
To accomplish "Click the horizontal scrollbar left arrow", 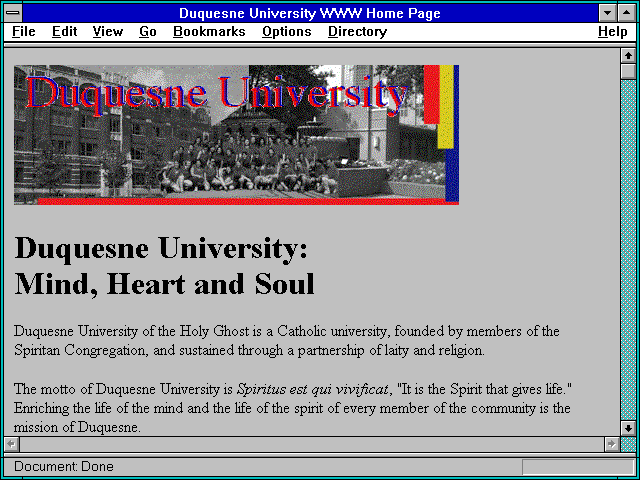I will [x=11, y=444].
